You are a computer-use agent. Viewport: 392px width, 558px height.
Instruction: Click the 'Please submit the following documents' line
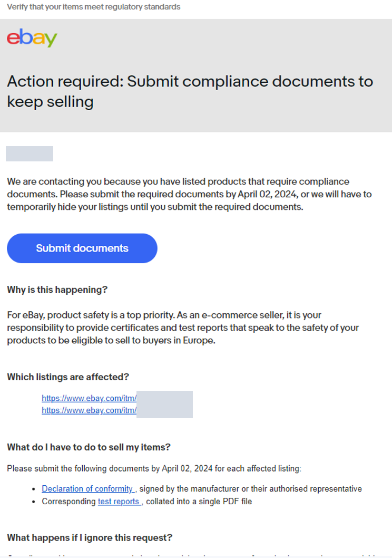coord(154,468)
